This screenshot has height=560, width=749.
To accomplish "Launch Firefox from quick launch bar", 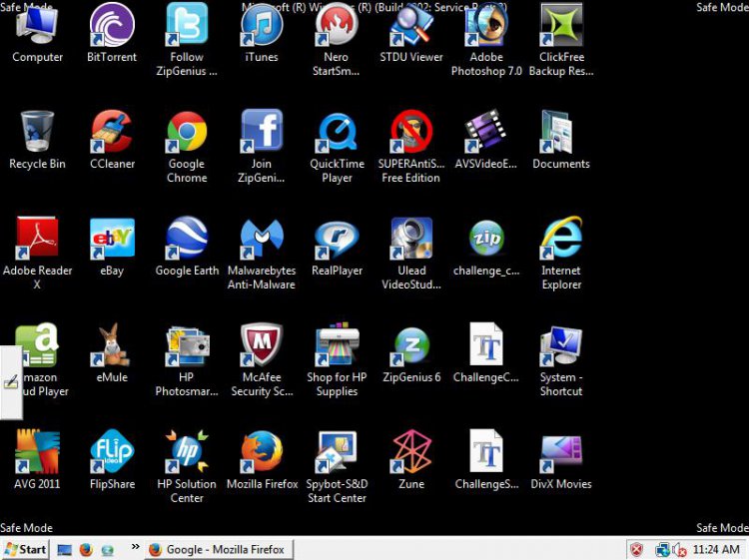I will click(x=86, y=550).
